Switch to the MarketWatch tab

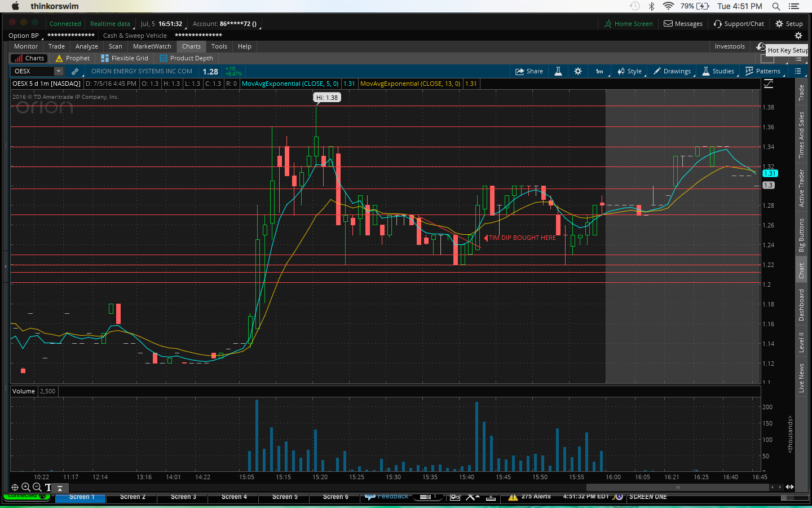(x=152, y=46)
